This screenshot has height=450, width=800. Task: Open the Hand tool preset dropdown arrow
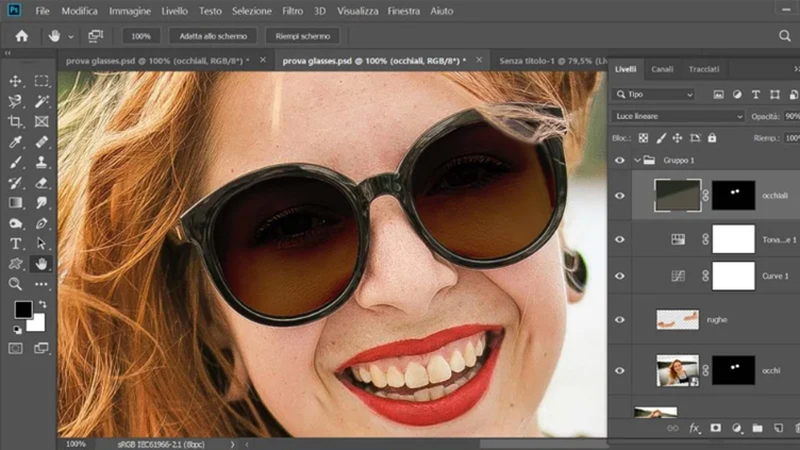pyautogui.click(x=71, y=36)
